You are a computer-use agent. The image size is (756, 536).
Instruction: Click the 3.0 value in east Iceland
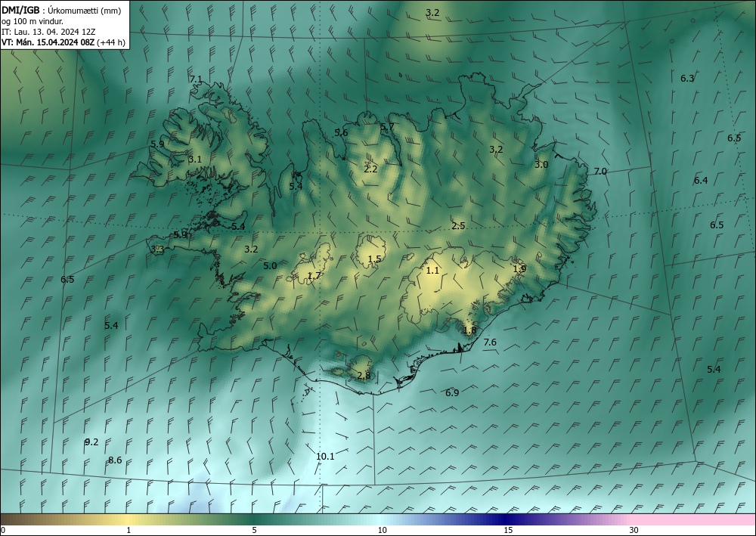click(541, 164)
